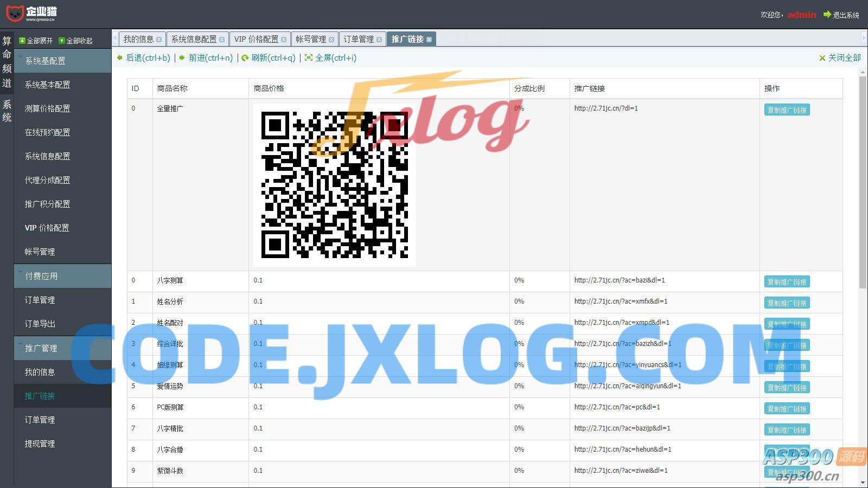Click the 全量推广 QR code image
Viewport: 868px width, 488px height.
pos(334,185)
